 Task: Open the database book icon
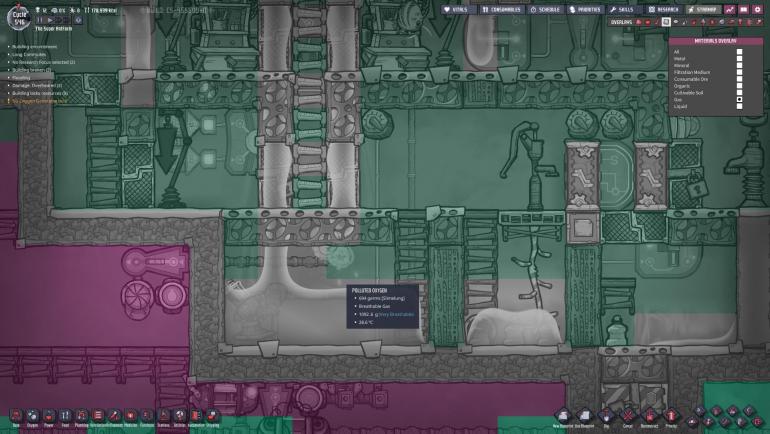(x=743, y=9)
